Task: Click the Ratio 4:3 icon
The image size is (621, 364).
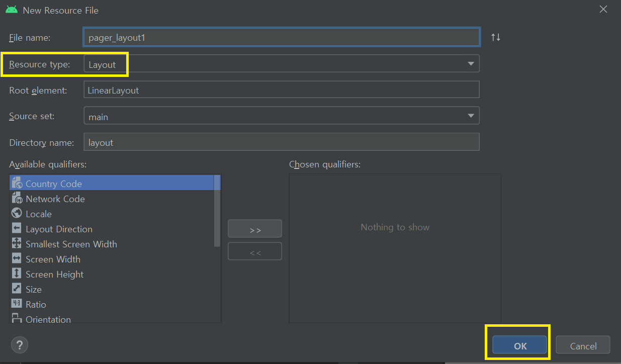Action: click(17, 304)
